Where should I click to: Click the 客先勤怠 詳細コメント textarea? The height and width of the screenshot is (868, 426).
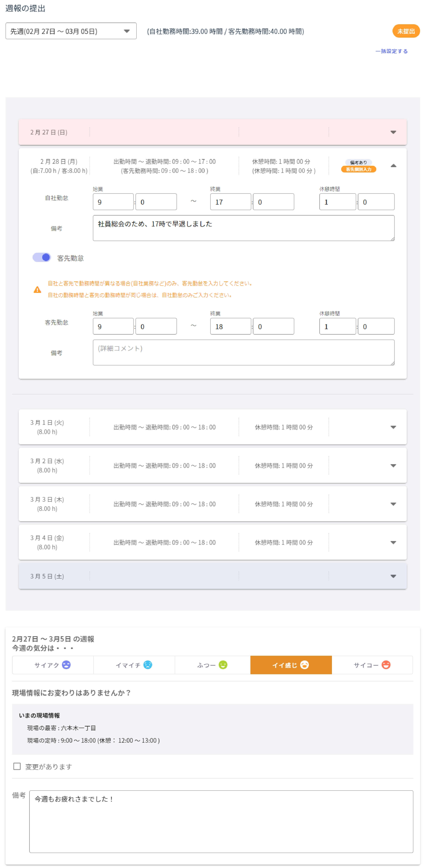click(244, 352)
